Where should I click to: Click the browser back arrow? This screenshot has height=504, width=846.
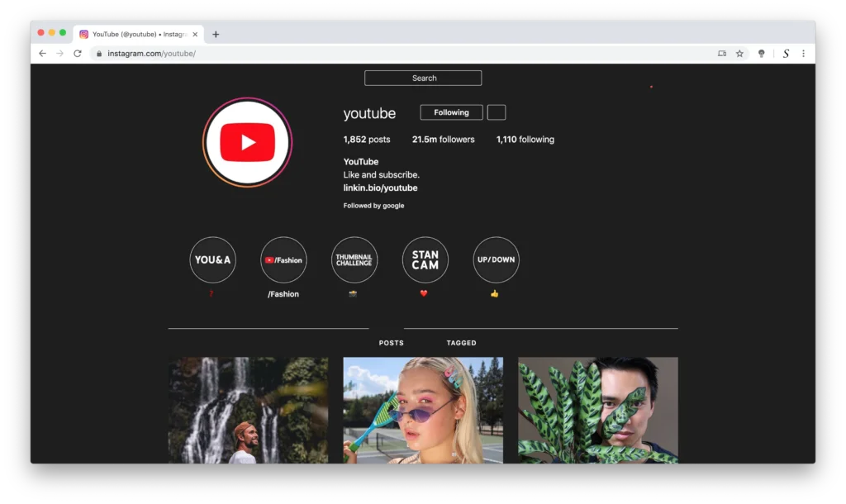pos(43,54)
